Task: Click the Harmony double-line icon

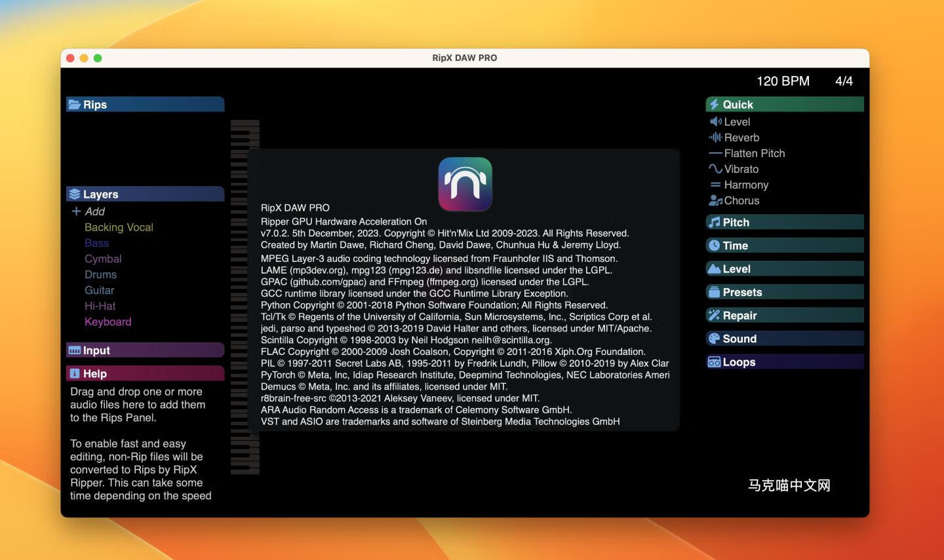Action: point(715,185)
